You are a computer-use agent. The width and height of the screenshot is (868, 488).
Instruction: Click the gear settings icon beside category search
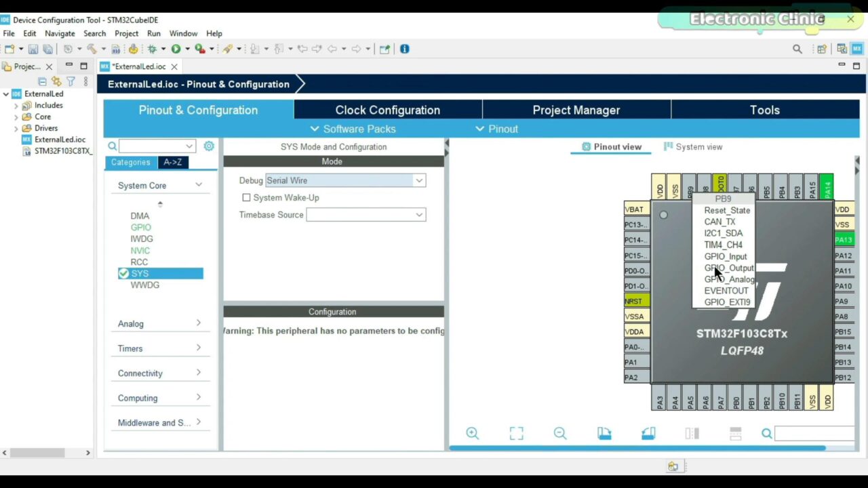(x=209, y=146)
